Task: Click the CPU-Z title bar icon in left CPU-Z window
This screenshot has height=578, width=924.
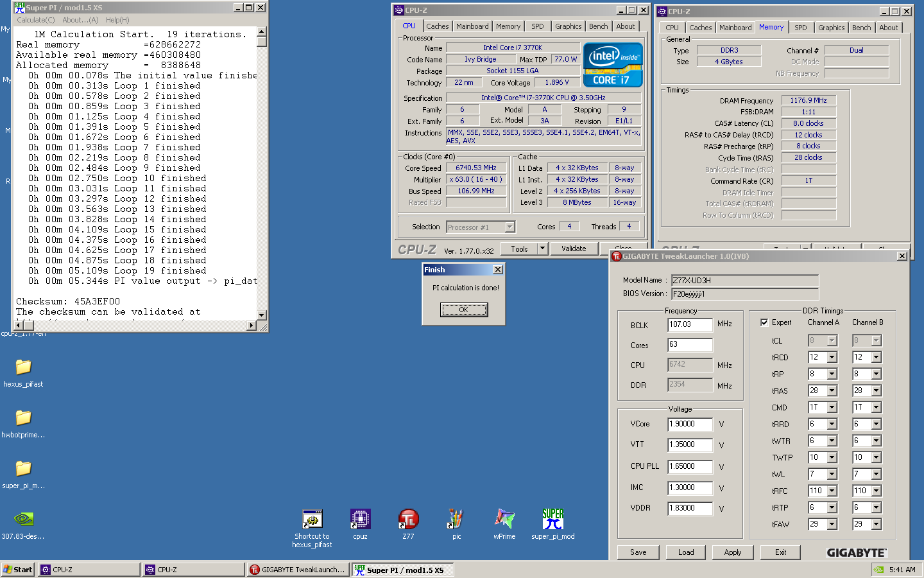Action: (x=399, y=10)
